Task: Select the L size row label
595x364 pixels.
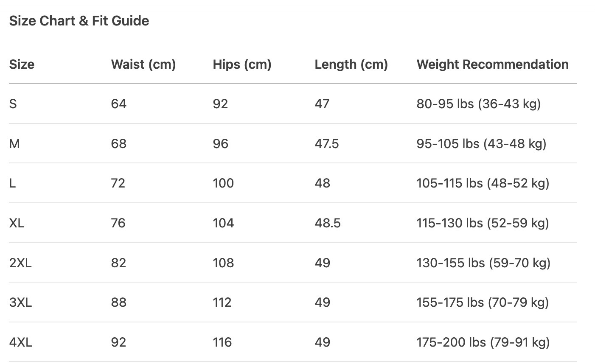Action: 12,183
